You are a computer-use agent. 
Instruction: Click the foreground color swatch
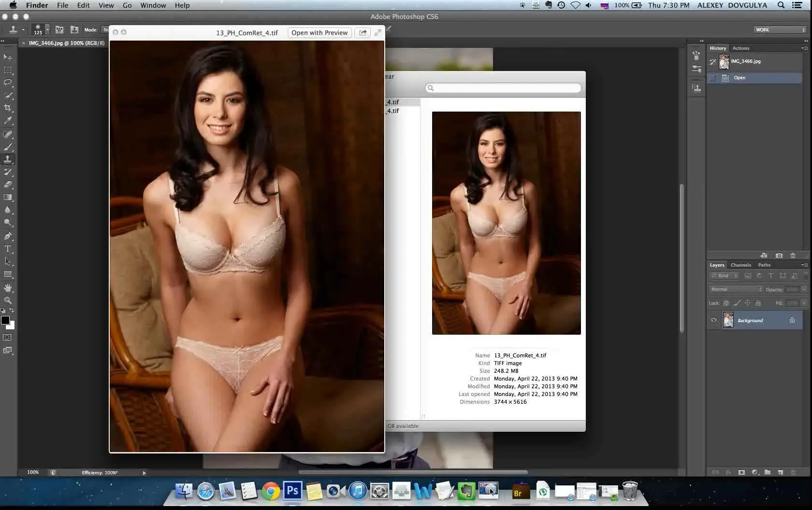5,320
